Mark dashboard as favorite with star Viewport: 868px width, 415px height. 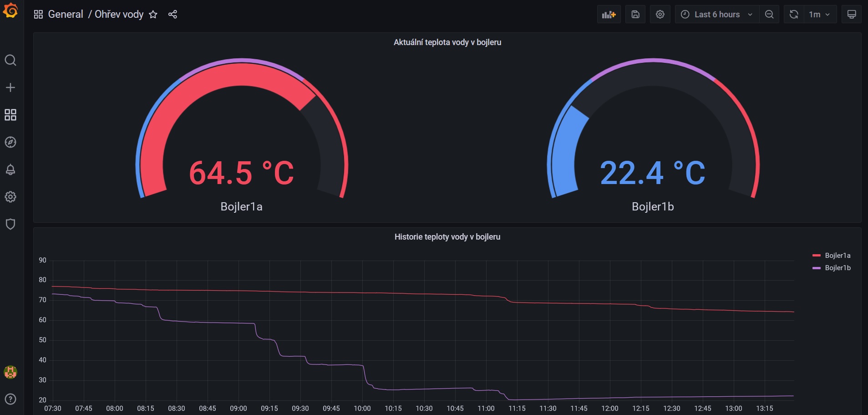(x=153, y=15)
